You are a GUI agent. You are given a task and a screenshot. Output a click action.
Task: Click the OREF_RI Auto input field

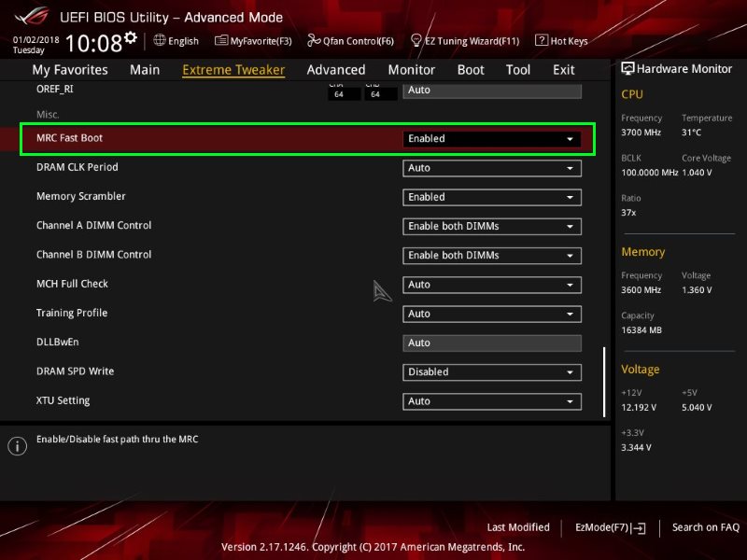coord(492,90)
